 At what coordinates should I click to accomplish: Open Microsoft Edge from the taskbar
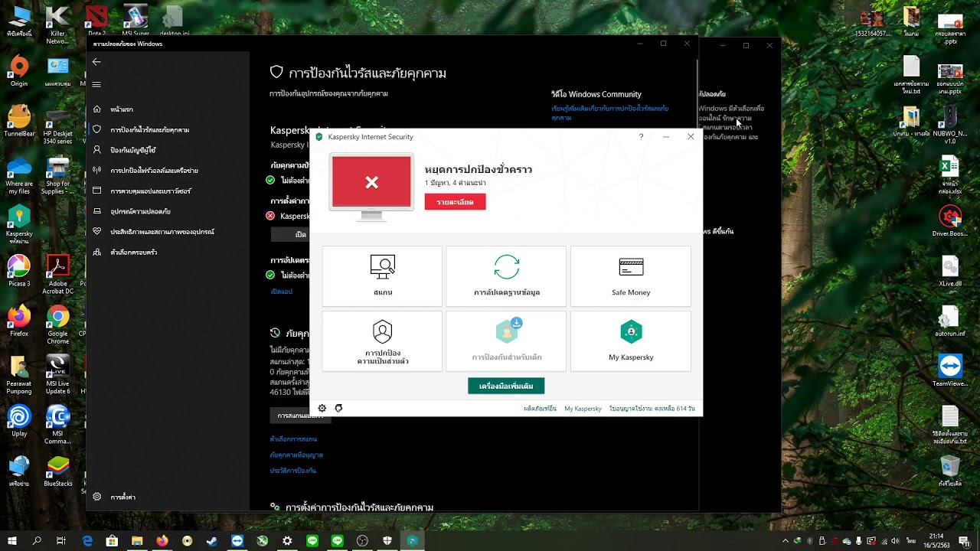click(87, 541)
